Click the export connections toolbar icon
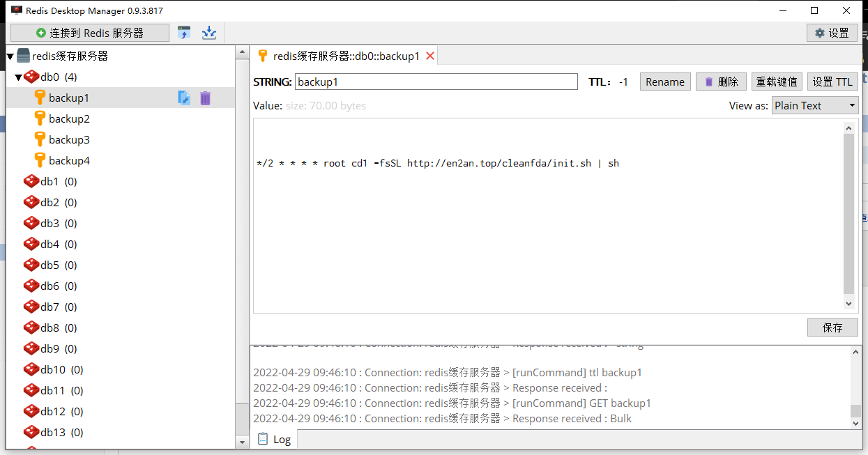The image size is (868, 455). click(209, 33)
